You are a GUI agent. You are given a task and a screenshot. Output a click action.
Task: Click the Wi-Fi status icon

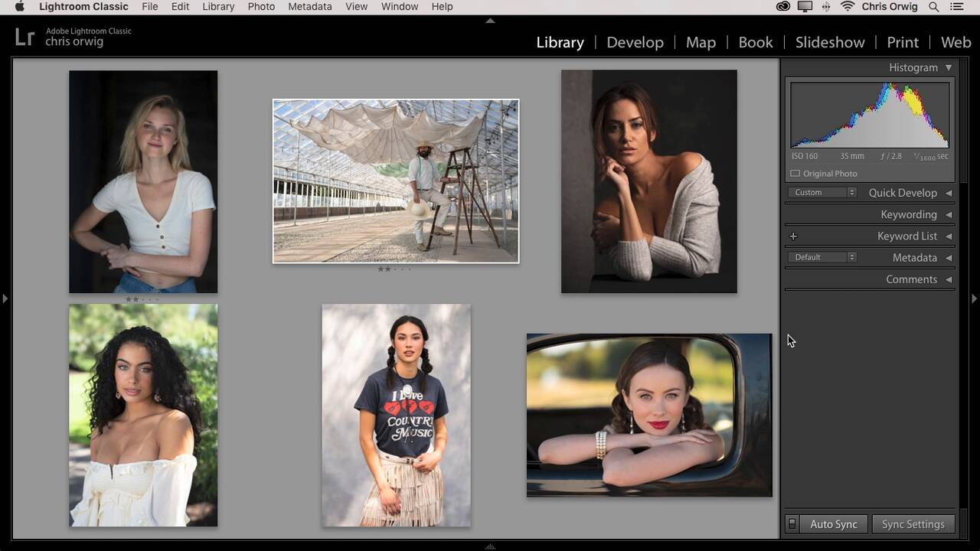(847, 7)
